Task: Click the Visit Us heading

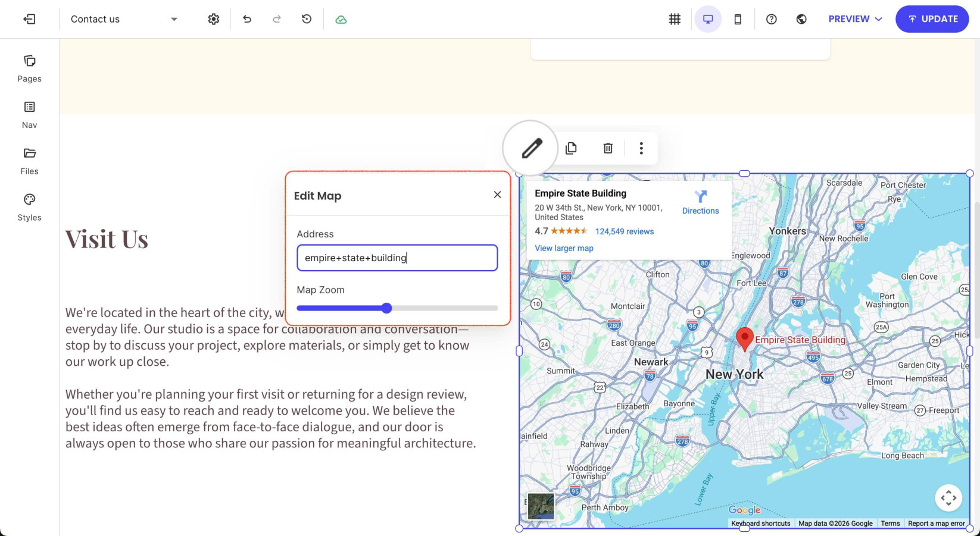Action: pyautogui.click(x=107, y=239)
